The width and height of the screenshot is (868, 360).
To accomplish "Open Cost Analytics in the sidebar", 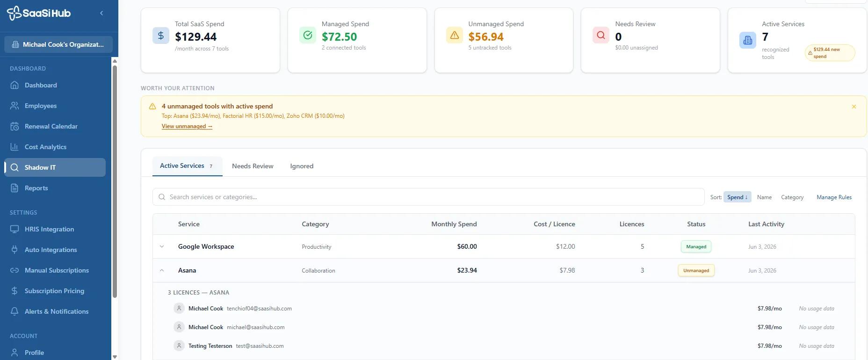I will pos(55,147).
